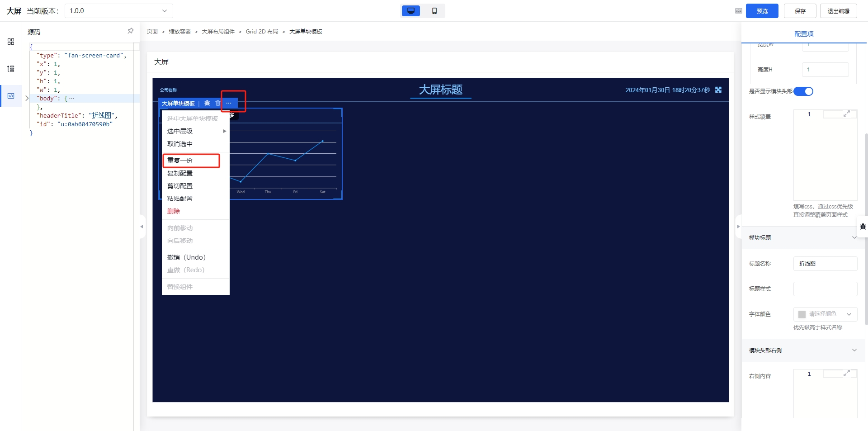The width and height of the screenshot is (868, 431).
Task: Collapse the 模块标题 section
Action: click(x=854, y=237)
